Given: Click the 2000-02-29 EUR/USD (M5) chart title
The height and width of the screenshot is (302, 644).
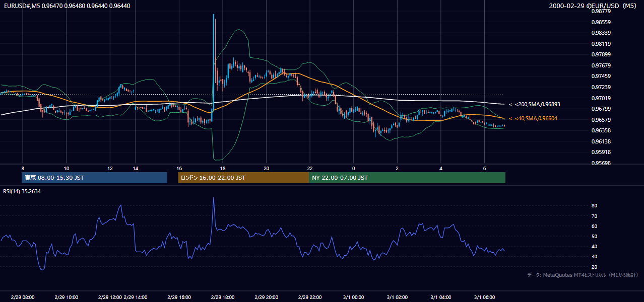Looking at the screenshot, I should [x=593, y=6].
